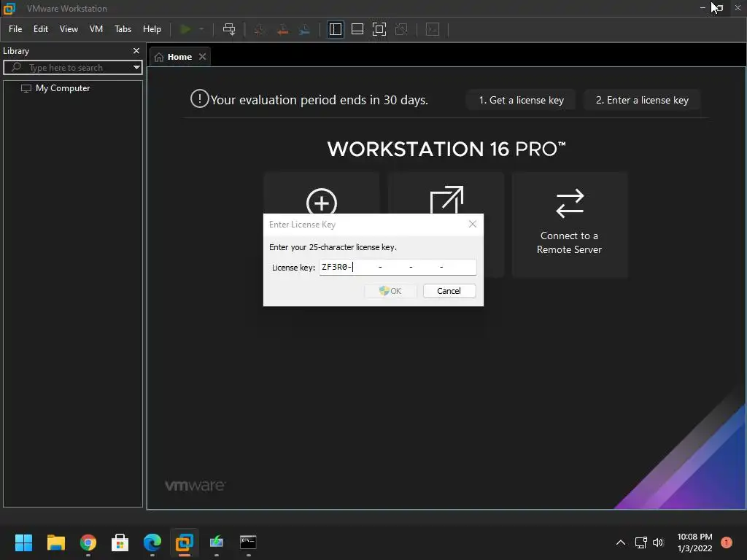The height and width of the screenshot is (560, 747).
Task: Click VMware Workstation taskbar icon
Action: pos(185,542)
